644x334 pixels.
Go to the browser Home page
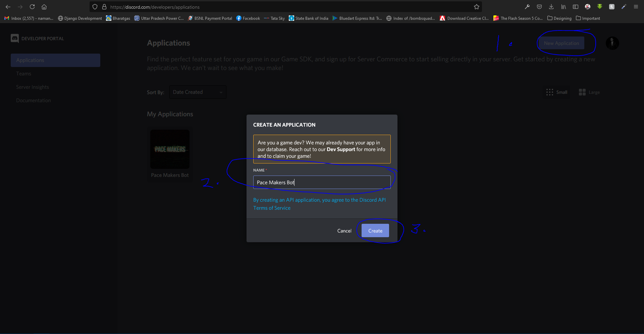pyautogui.click(x=44, y=7)
